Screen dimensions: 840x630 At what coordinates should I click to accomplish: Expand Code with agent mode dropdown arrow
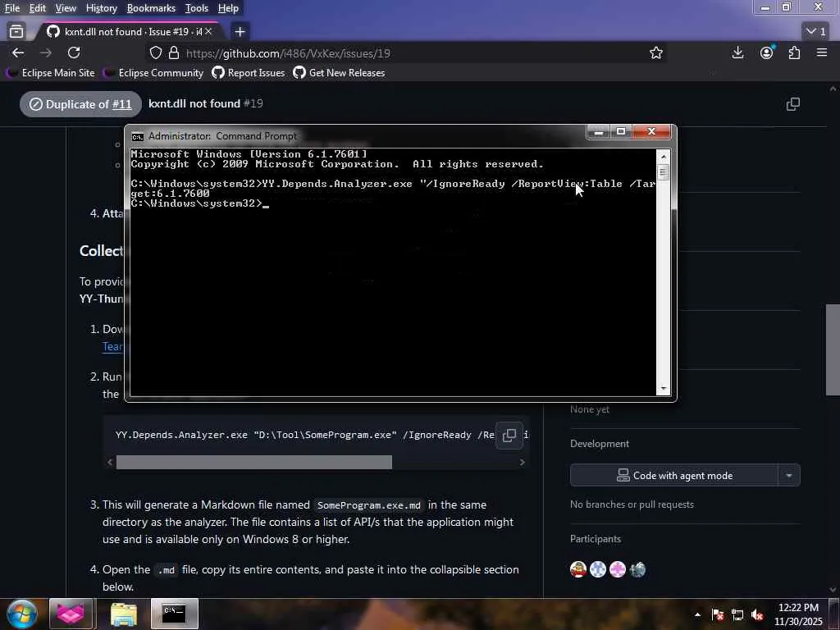[789, 475]
